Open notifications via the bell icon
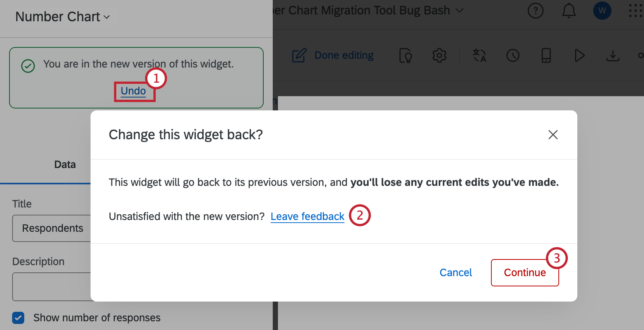This screenshot has width=644, height=330. [569, 11]
